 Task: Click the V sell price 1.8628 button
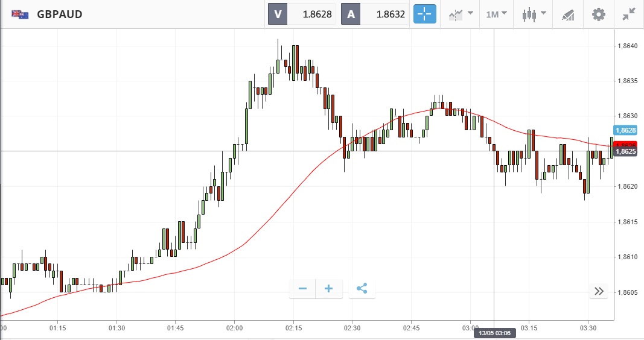(x=302, y=14)
